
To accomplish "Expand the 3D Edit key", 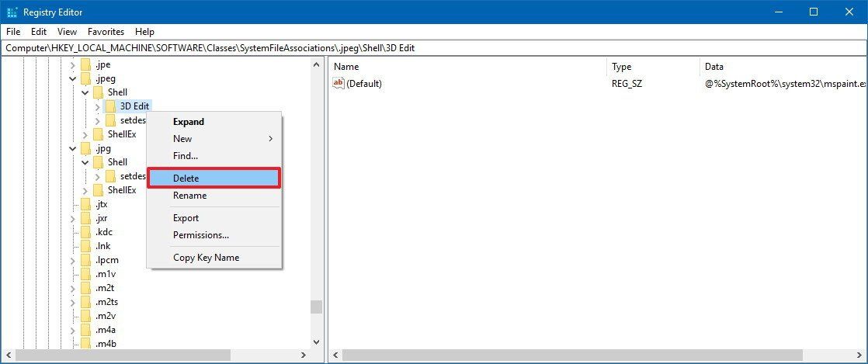I will click(x=97, y=106).
